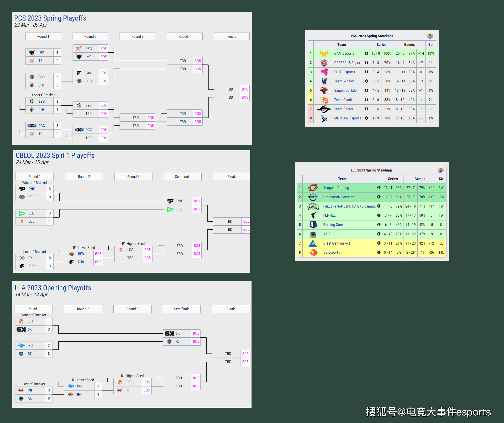Click BO5 label next to PSG

(103, 48)
